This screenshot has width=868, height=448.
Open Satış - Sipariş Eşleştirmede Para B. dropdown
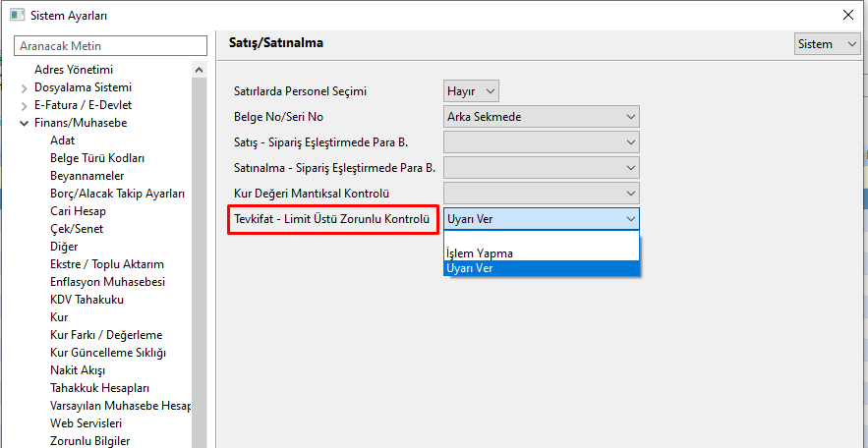tap(542, 142)
